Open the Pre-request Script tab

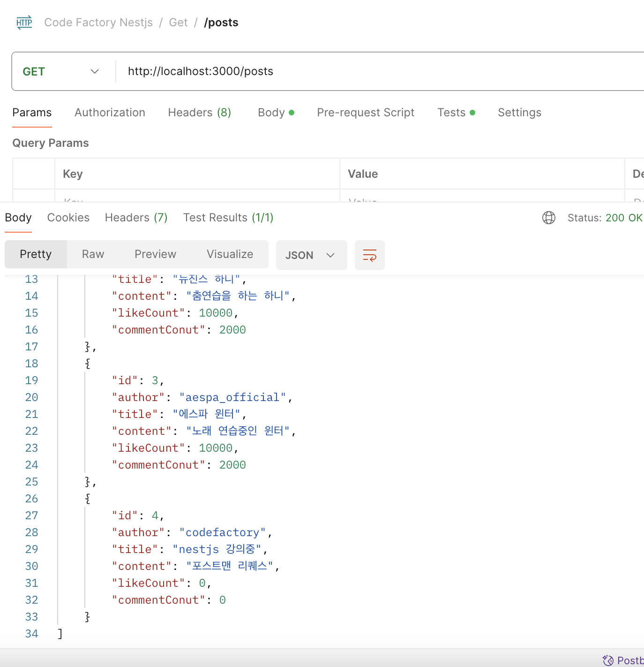(x=366, y=113)
